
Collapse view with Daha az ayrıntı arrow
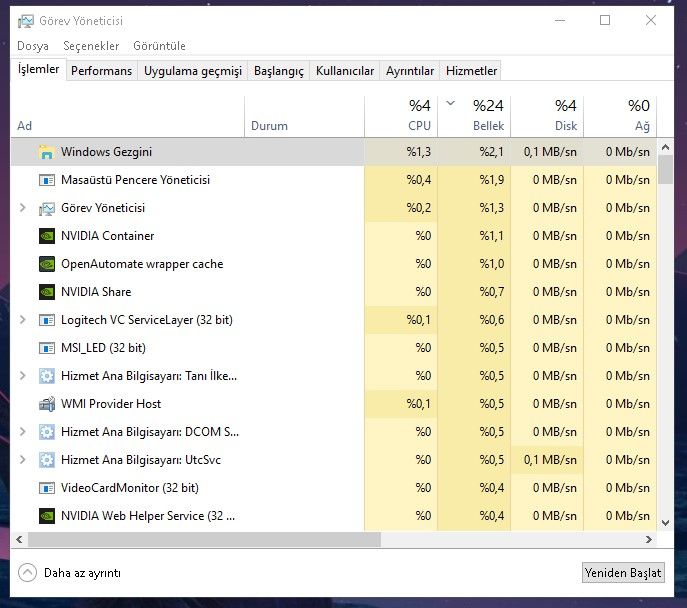click(27, 573)
